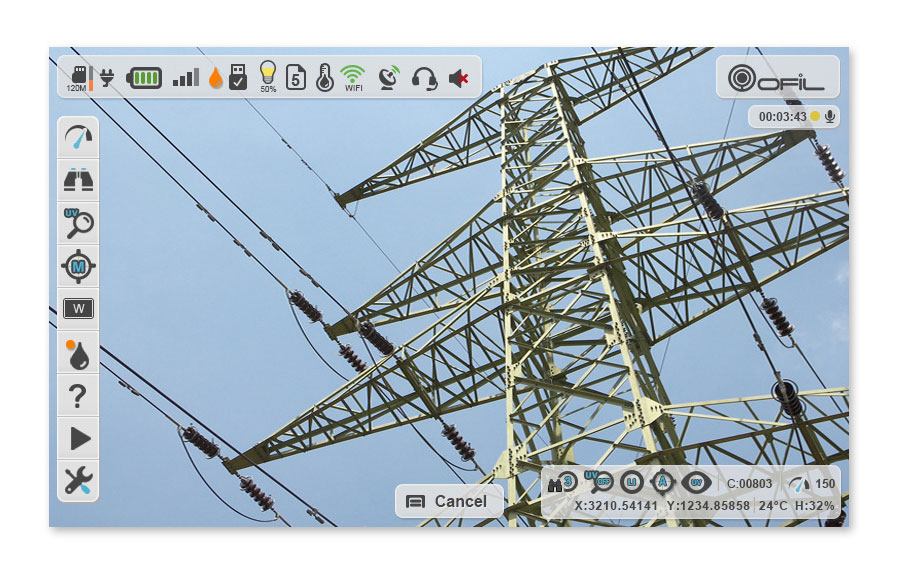
Task: Click the recording timer 00:03:43
Action: pos(782,117)
